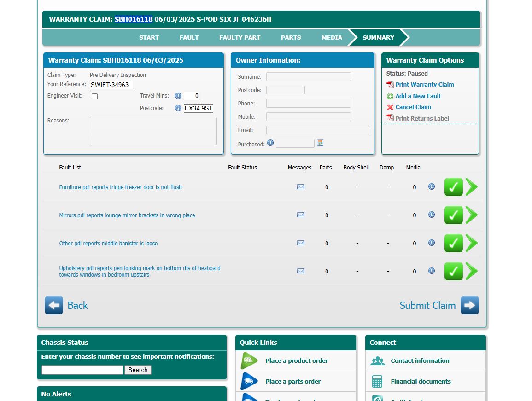Click the Add a New Fault link
The height and width of the screenshot is (401, 532).
pyautogui.click(x=418, y=96)
